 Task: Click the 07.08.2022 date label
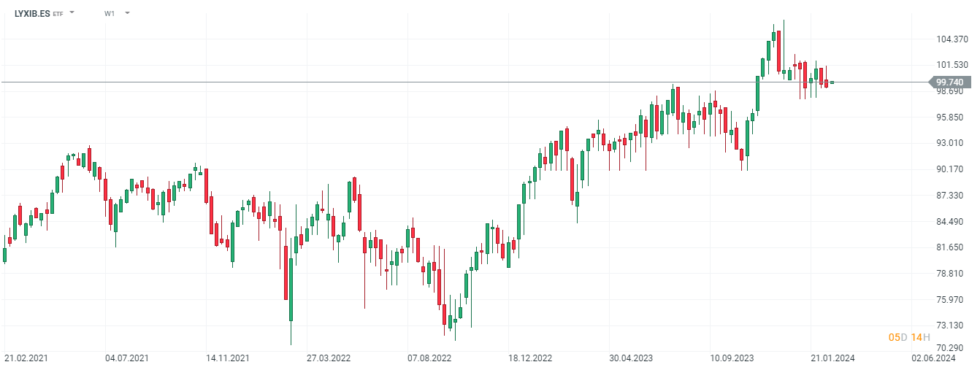[x=429, y=358]
